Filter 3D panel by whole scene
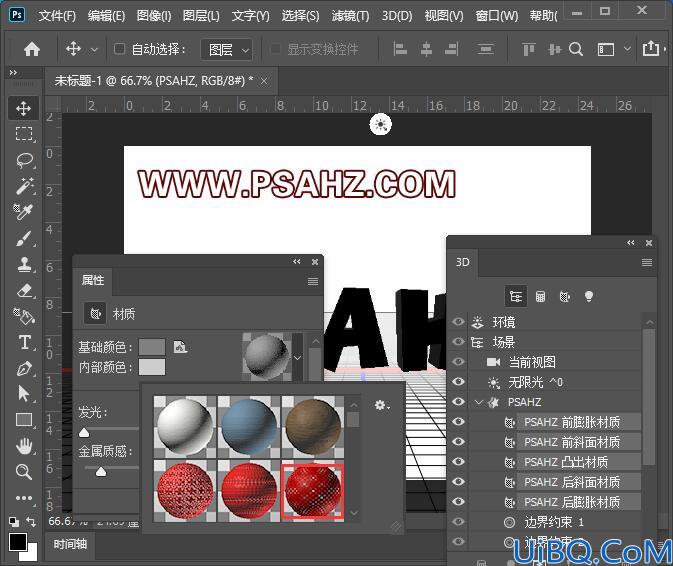The image size is (673, 566). click(515, 296)
